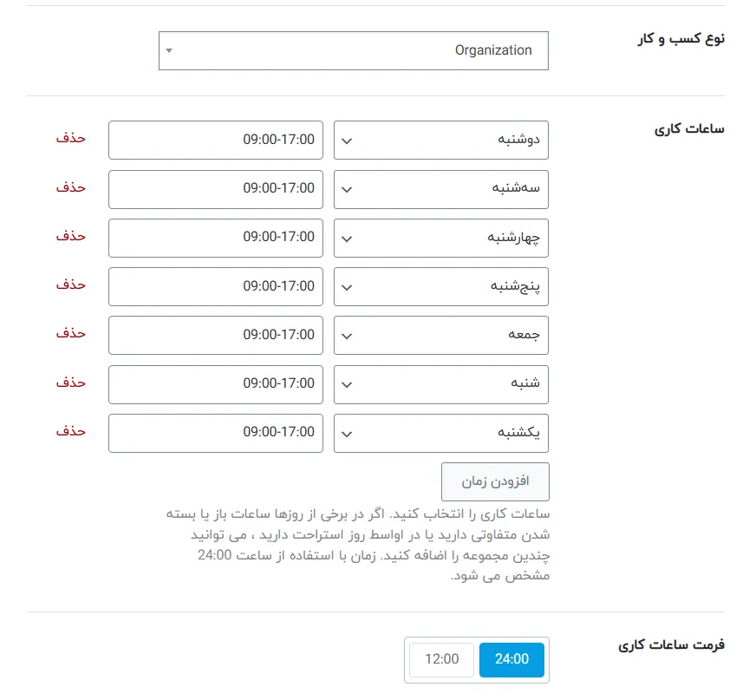749x700 pixels.
Task: Delete the یکشنبه hours row
Action: (x=72, y=433)
